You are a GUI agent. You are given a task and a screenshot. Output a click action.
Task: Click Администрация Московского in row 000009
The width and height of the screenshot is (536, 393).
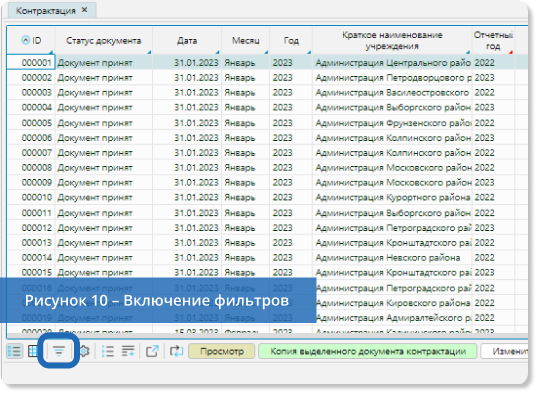click(392, 182)
